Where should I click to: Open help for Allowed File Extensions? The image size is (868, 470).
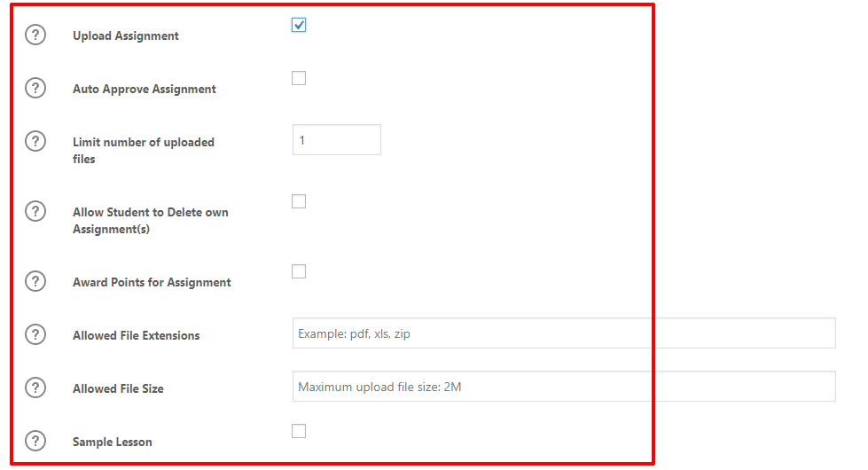(35, 334)
